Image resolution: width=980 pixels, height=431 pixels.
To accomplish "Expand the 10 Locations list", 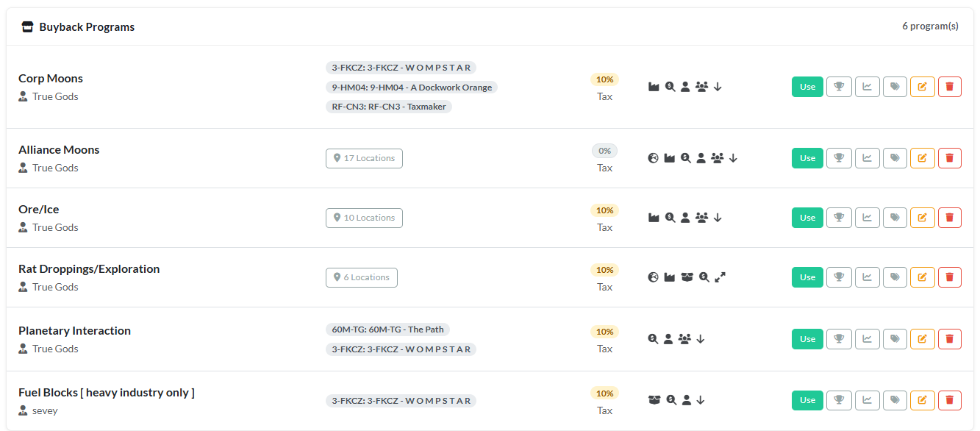I will [x=364, y=218].
